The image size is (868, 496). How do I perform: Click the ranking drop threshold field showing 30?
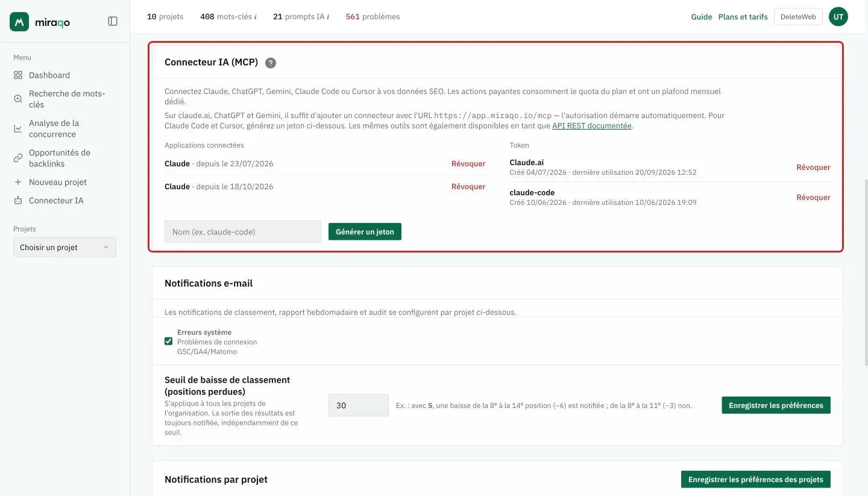tap(359, 405)
